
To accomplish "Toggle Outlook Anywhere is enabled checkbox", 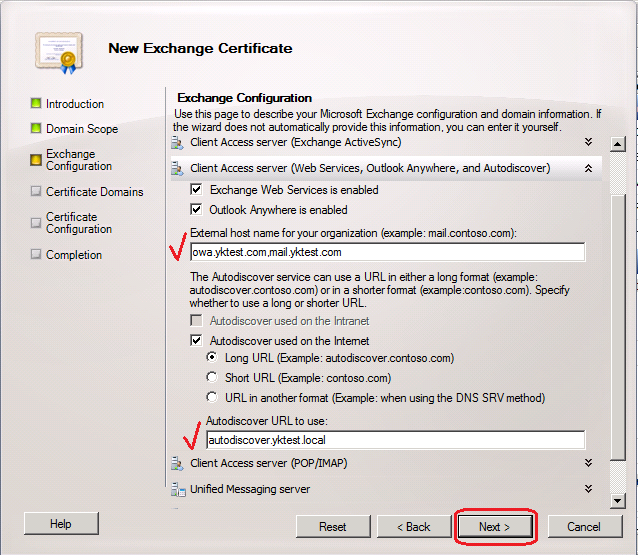I will pos(196,210).
